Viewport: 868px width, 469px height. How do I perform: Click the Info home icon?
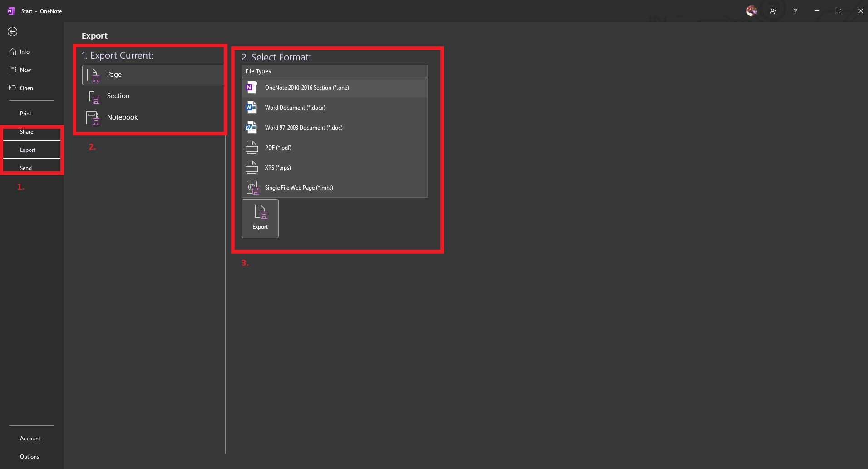point(13,52)
